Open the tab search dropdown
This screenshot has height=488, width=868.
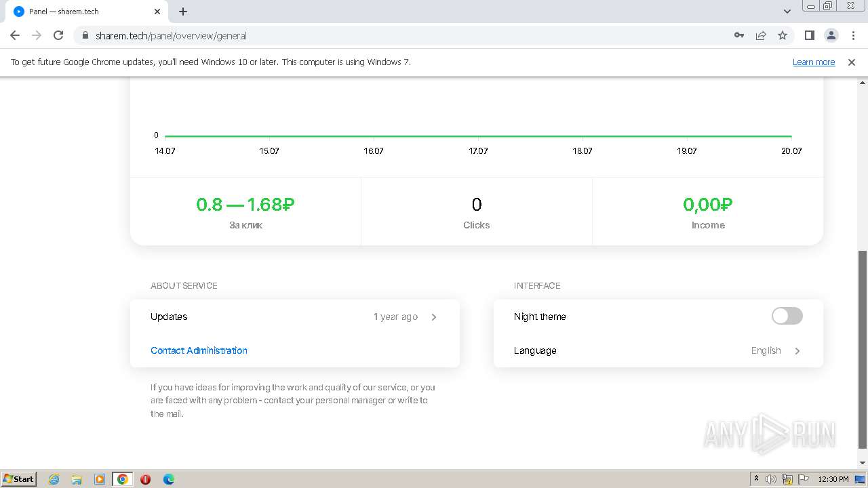click(x=787, y=12)
